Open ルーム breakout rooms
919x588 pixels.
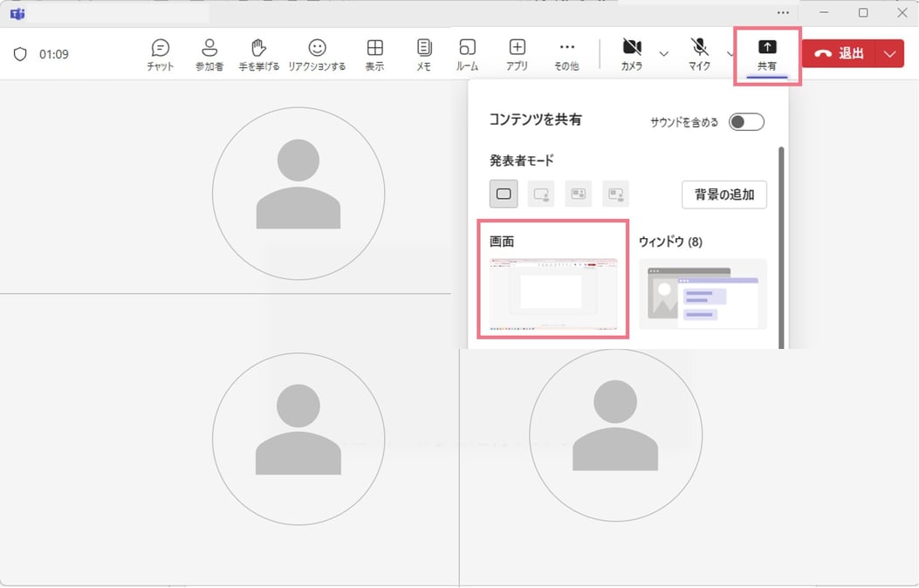[467, 55]
